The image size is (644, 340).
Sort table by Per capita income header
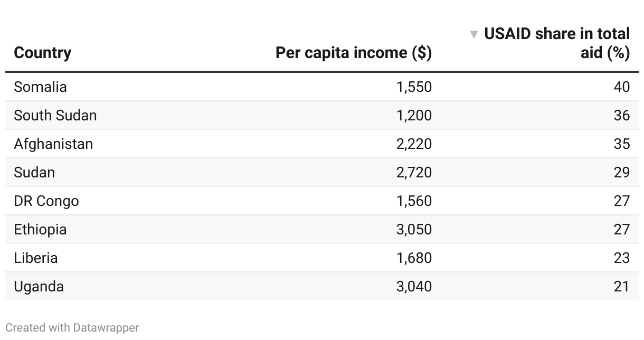[353, 53]
